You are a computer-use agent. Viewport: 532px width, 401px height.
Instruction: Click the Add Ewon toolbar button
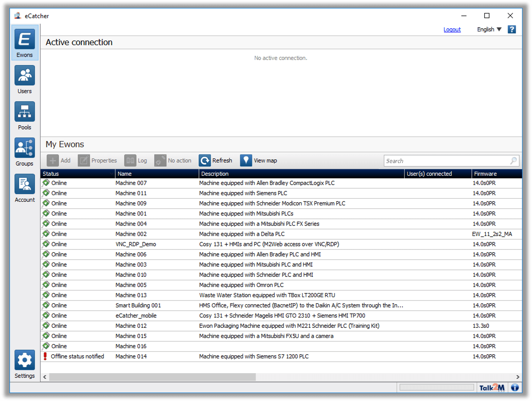(59, 161)
